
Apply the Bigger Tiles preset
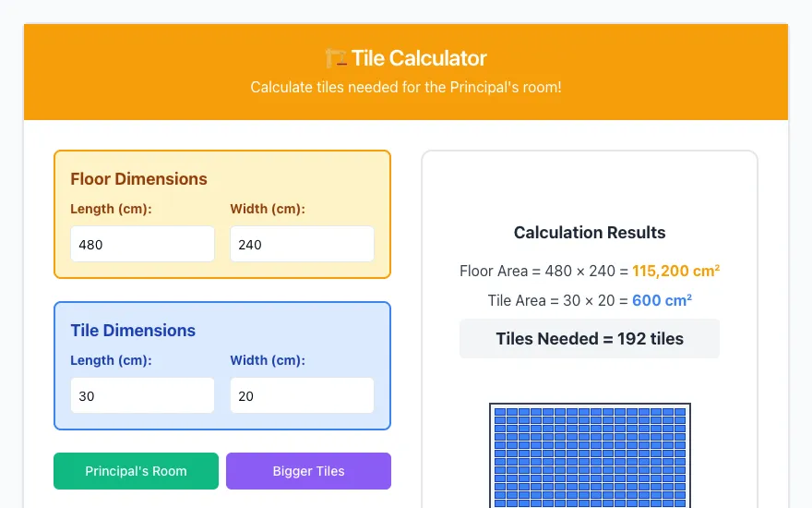pos(308,471)
